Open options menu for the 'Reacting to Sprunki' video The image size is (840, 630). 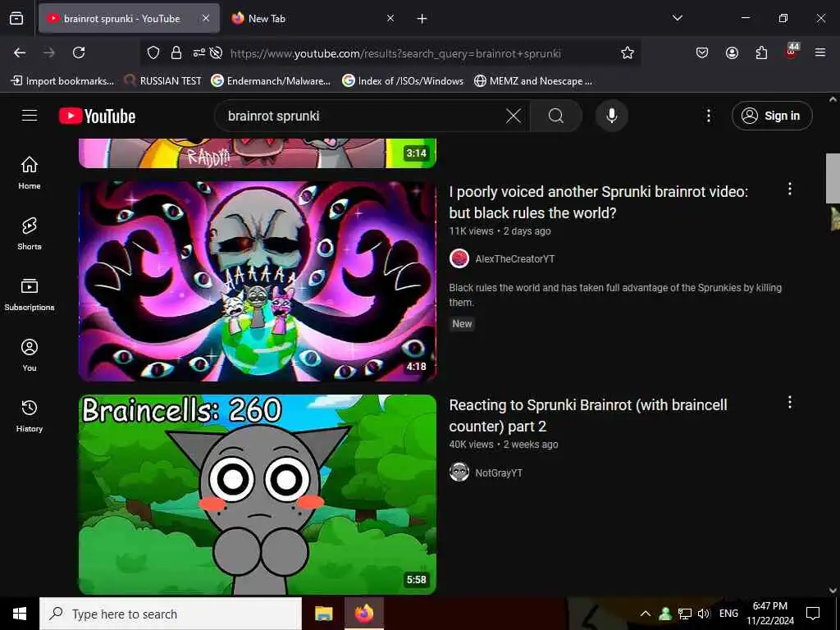(790, 402)
